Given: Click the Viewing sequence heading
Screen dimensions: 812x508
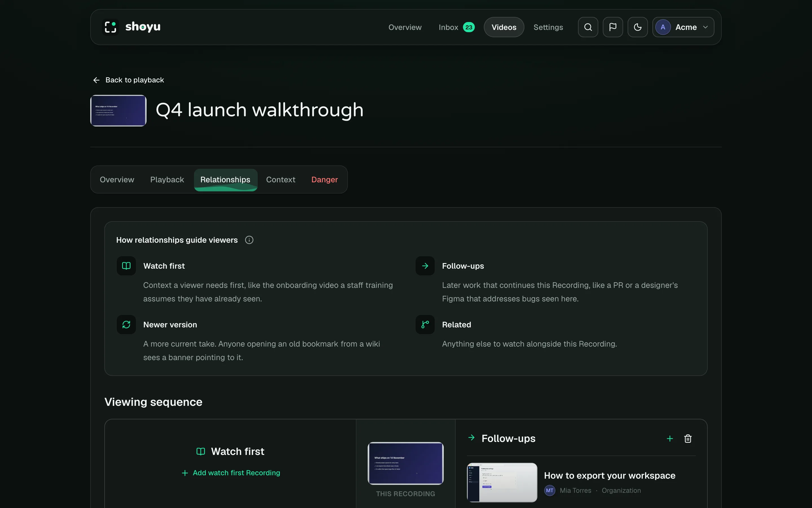Looking at the screenshot, I should coord(153,402).
